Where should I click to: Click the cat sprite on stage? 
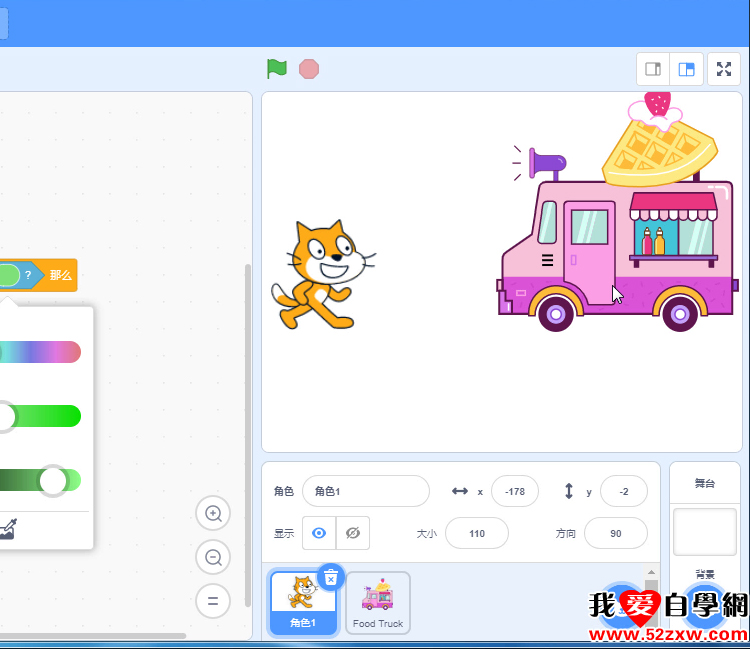[x=323, y=275]
